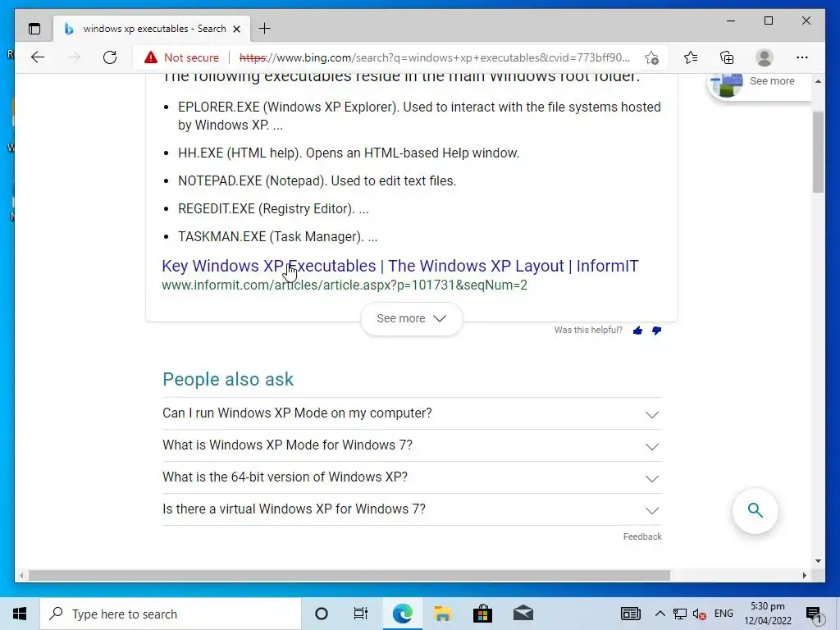This screenshot has width=840, height=630.
Task: Click the clock showing 5:30 pm
Action: tap(768, 614)
